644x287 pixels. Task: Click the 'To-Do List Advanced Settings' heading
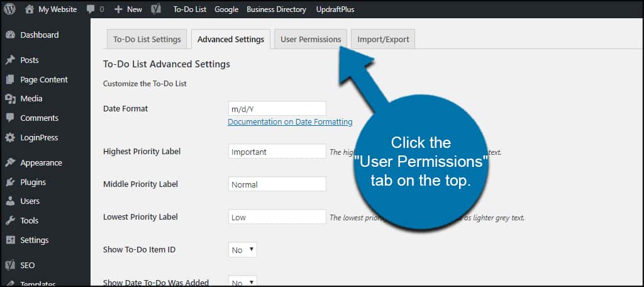(166, 64)
